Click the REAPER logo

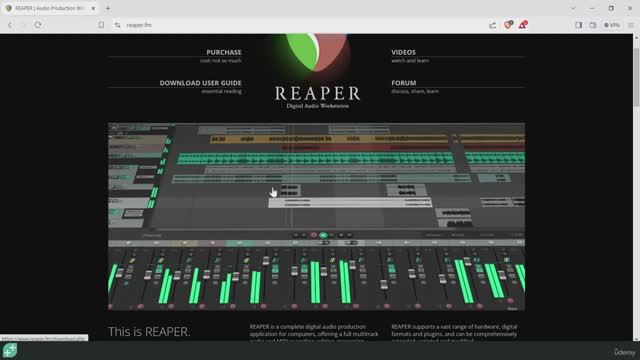[x=317, y=71]
